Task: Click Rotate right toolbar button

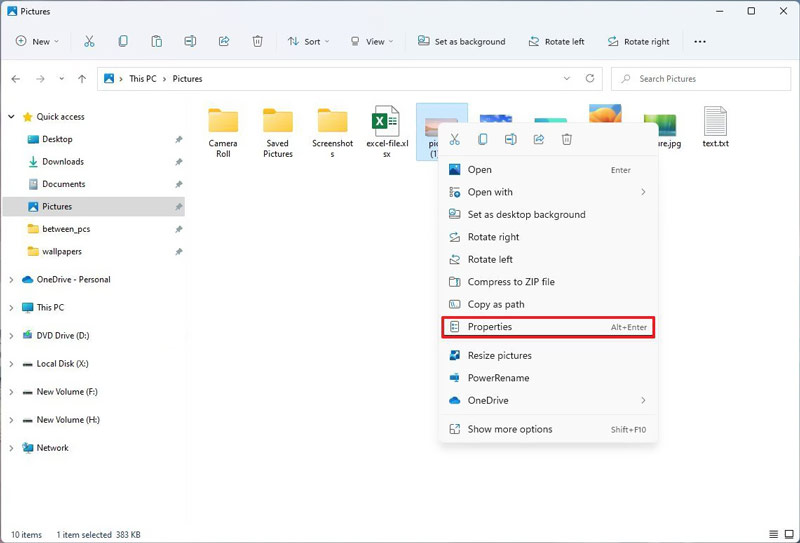Action: tap(638, 41)
